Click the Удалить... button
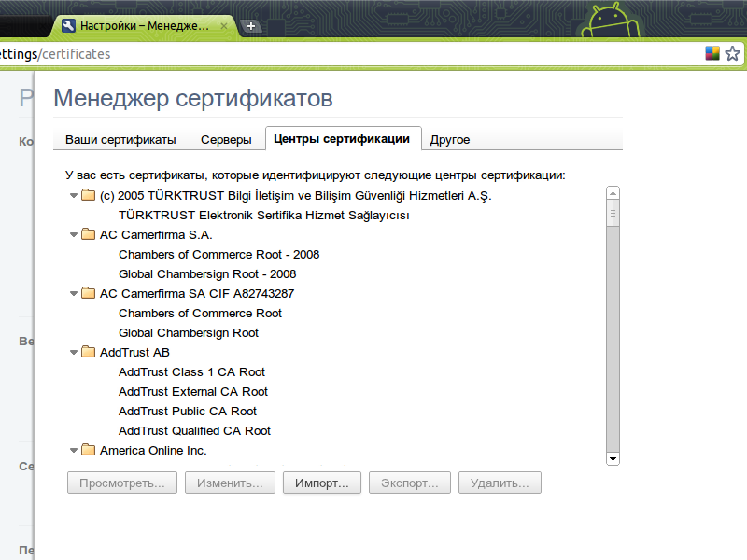 pyautogui.click(x=500, y=483)
